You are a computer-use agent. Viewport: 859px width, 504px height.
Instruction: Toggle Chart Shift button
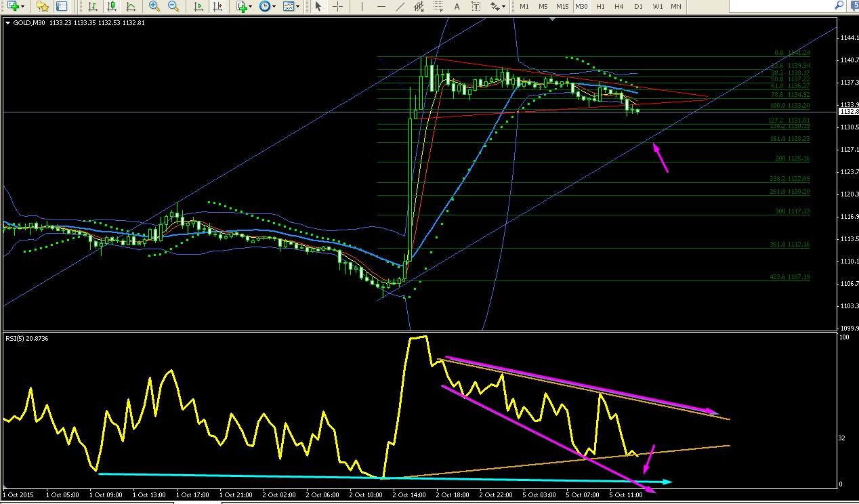(x=217, y=6)
